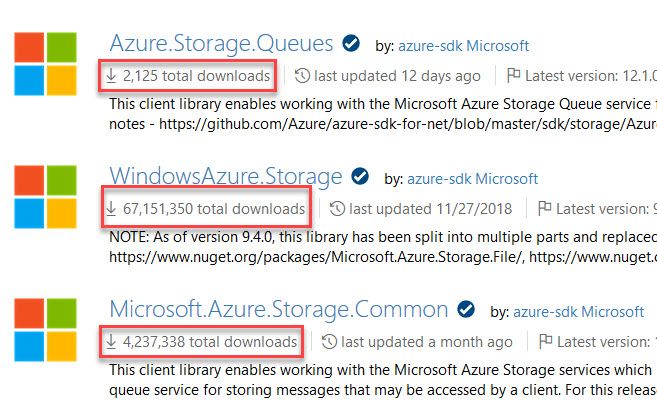Open the WindowsAzure.Storage package title
The image size is (657, 408).
coord(225,177)
